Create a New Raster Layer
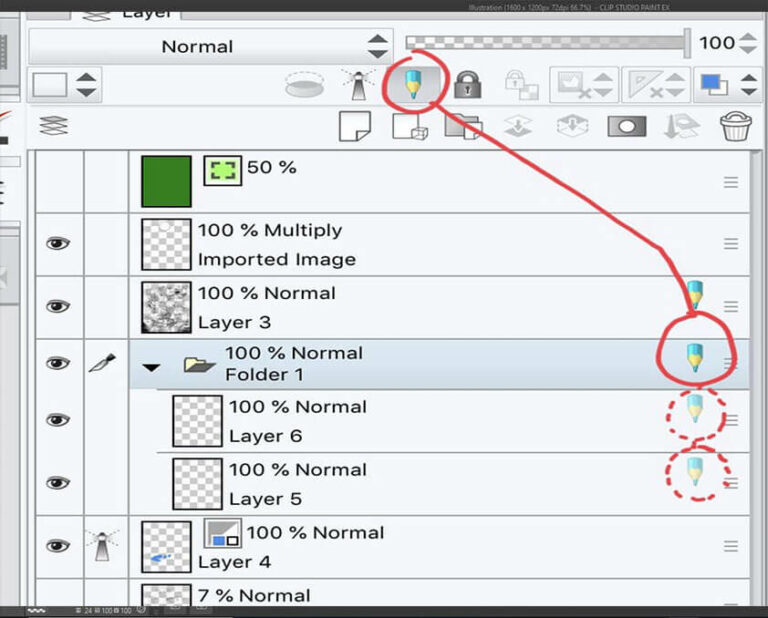Screen dimensions: 768x618 pos(355,126)
